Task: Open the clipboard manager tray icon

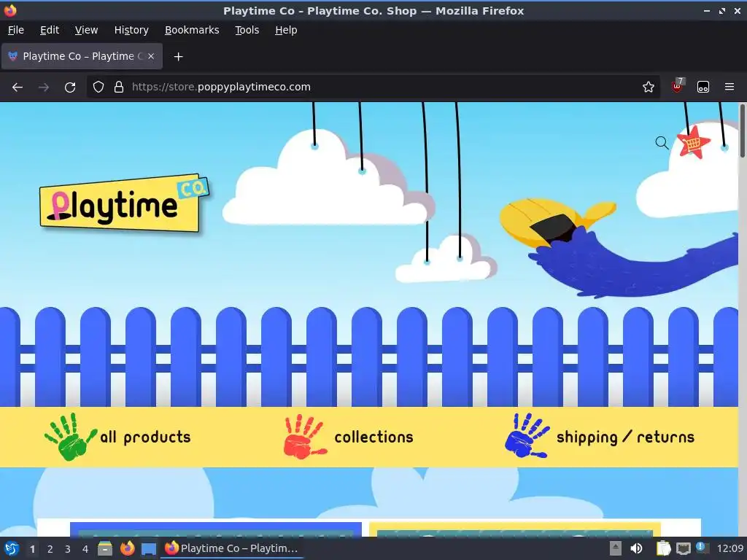Action: tap(664, 548)
